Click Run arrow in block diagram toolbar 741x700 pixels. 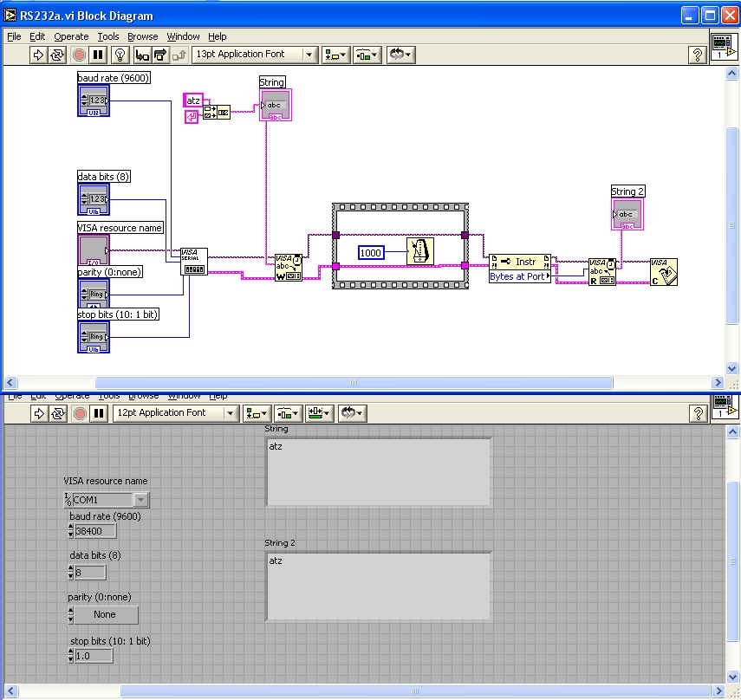click(38, 55)
